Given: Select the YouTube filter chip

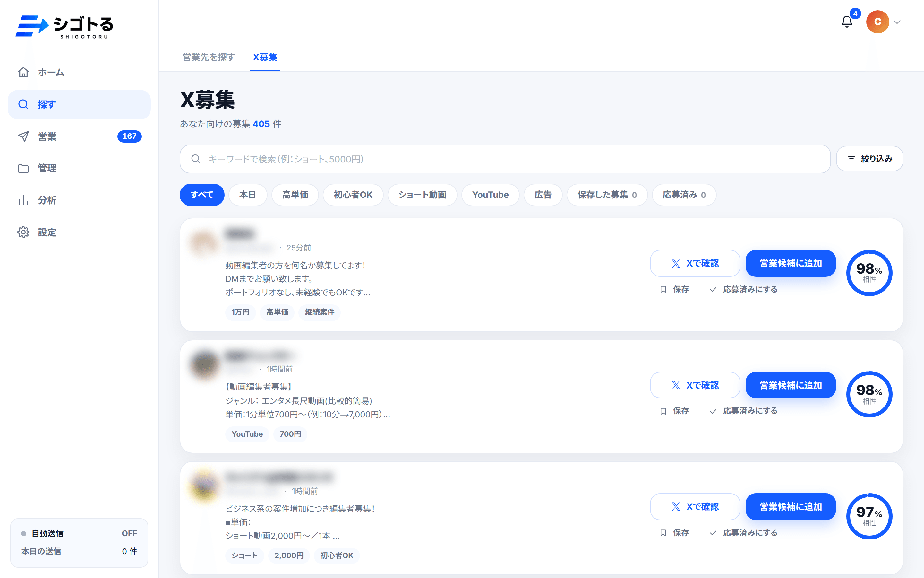Looking at the screenshot, I should tap(490, 195).
